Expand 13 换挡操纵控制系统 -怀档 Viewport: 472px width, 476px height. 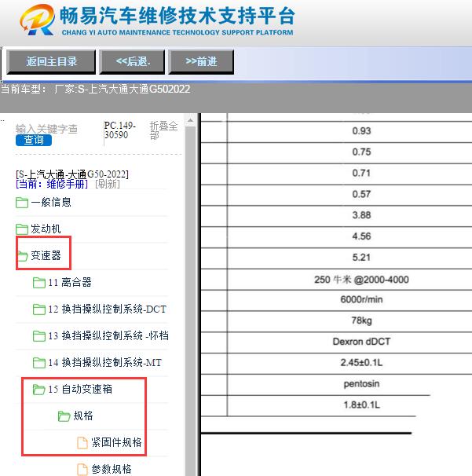pos(108,335)
